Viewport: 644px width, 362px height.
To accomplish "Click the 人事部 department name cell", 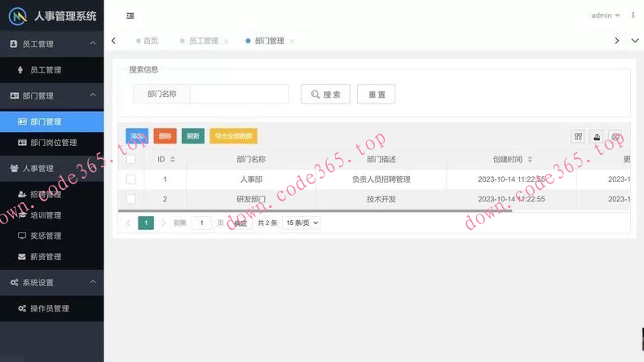I will pos(251,179).
